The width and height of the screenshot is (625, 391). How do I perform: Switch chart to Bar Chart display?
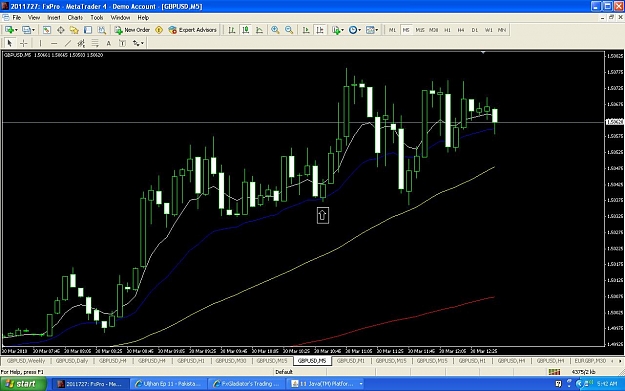(x=232, y=30)
